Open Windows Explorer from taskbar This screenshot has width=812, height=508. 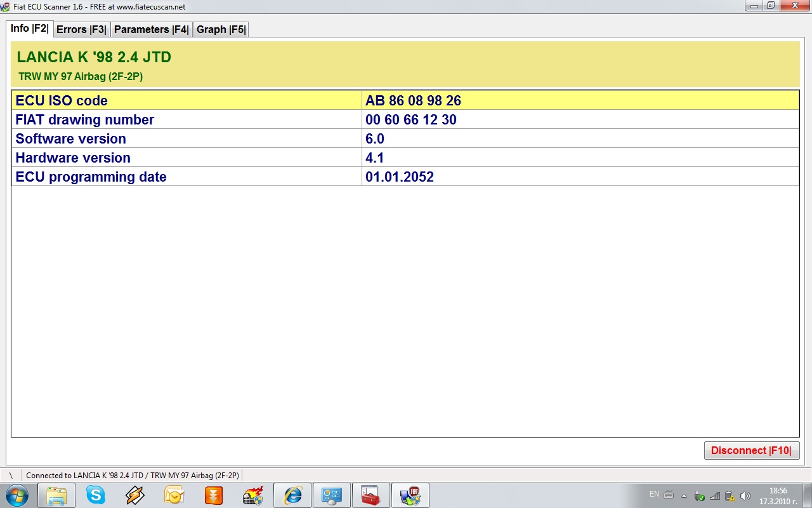coord(56,495)
